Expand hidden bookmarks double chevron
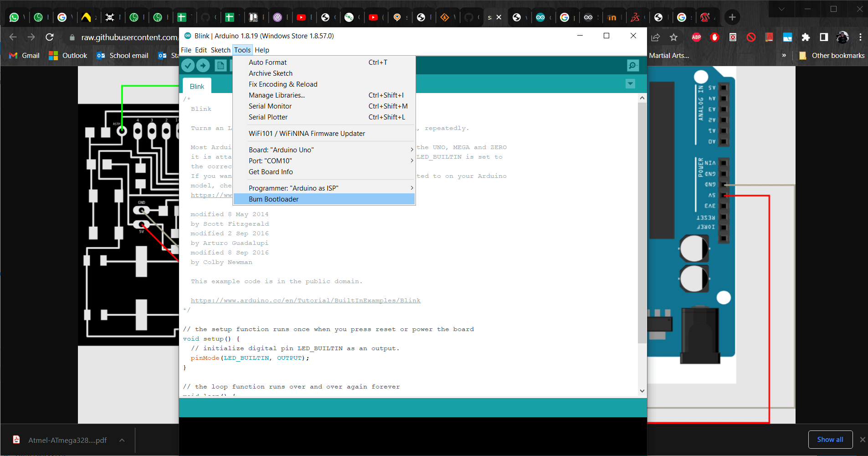The height and width of the screenshot is (456, 868). click(784, 56)
